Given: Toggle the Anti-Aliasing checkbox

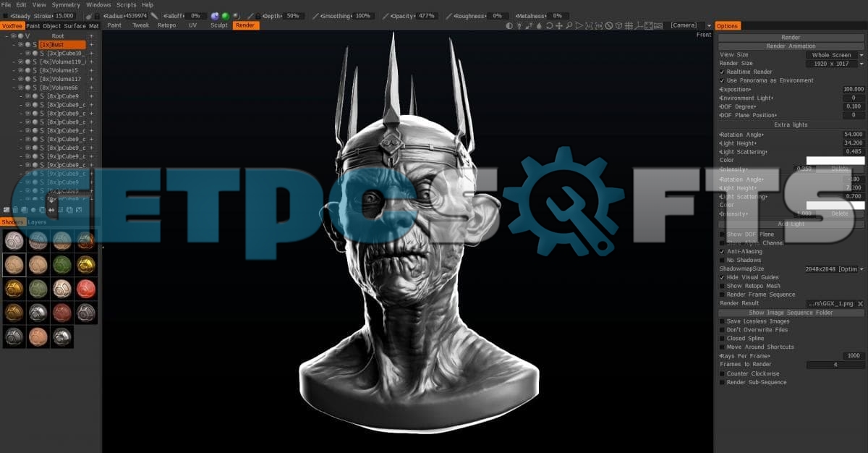Looking at the screenshot, I should 722,251.
